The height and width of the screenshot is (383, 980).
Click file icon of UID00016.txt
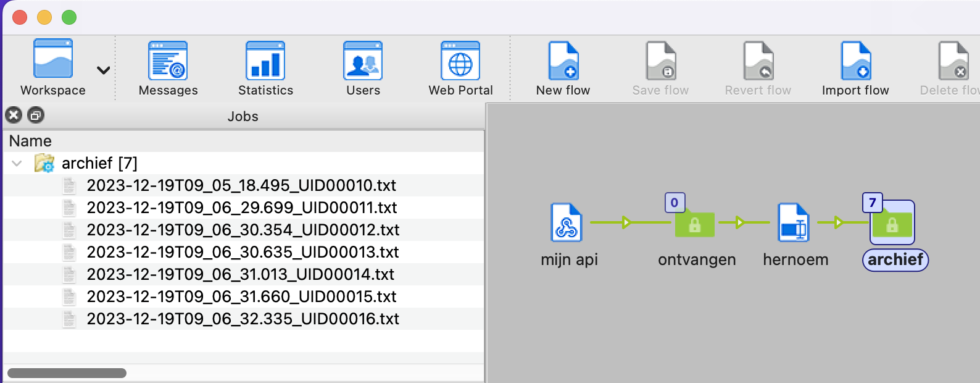70,319
